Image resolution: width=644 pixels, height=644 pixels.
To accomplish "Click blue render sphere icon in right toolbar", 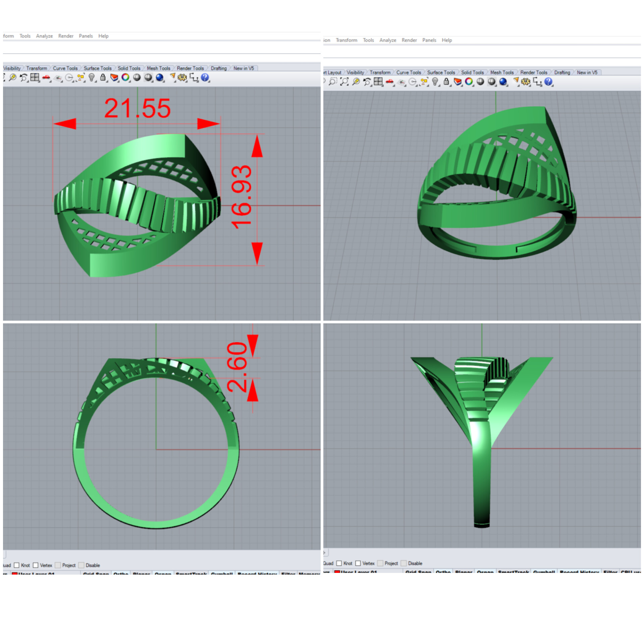I will click(x=503, y=82).
